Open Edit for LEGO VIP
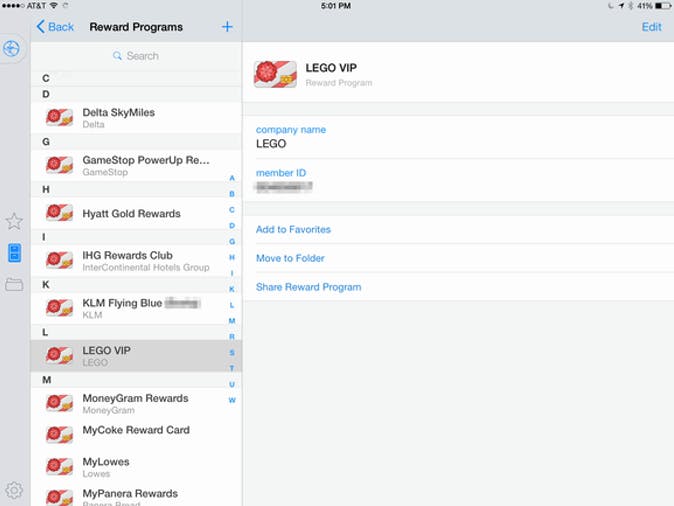Viewport: 674px width, 506px height. (651, 27)
